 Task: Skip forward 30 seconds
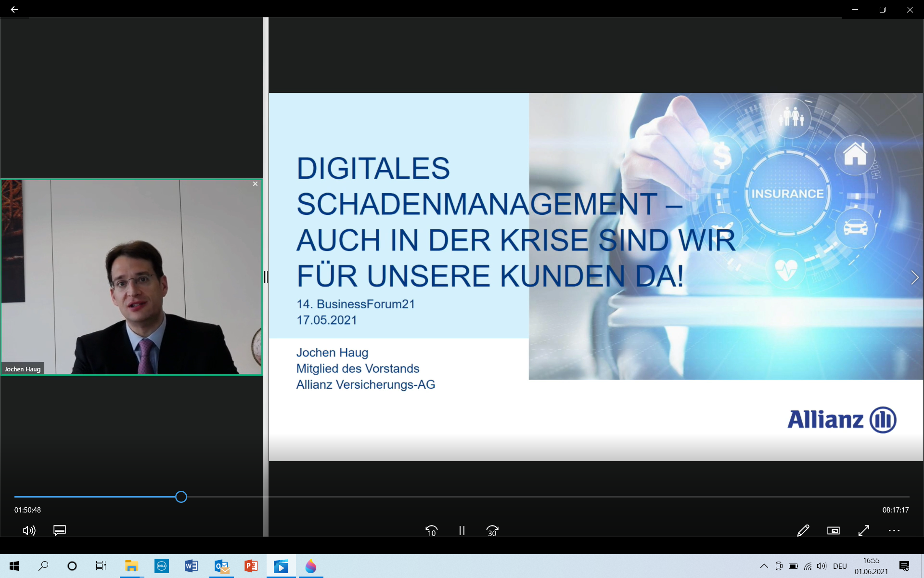(492, 530)
